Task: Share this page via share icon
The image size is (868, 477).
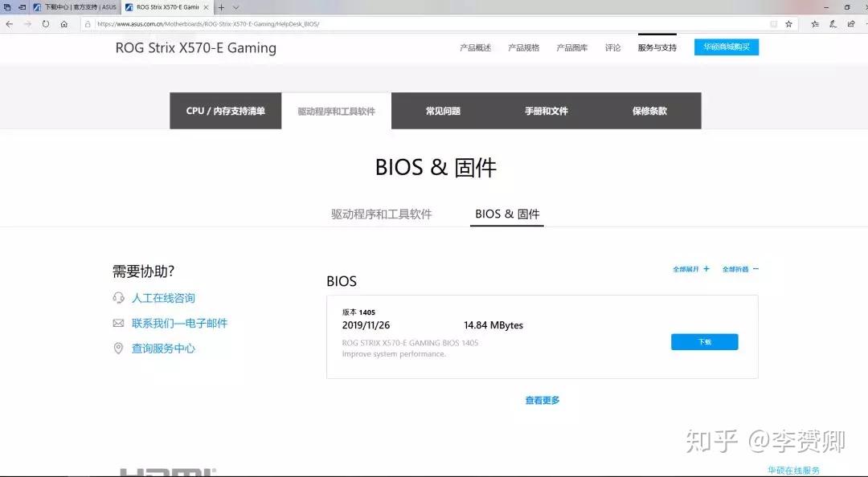Action: click(x=851, y=24)
